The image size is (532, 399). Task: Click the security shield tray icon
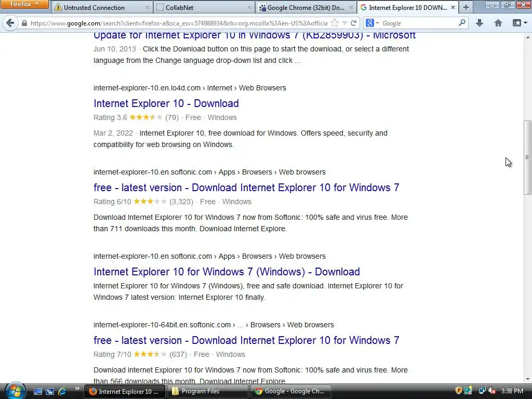[x=458, y=391]
